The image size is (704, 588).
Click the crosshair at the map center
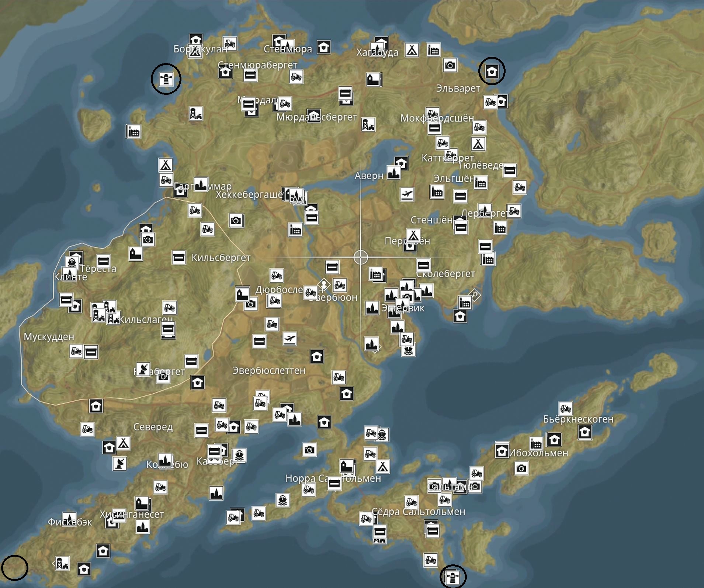pyautogui.click(x=361, y=257)
